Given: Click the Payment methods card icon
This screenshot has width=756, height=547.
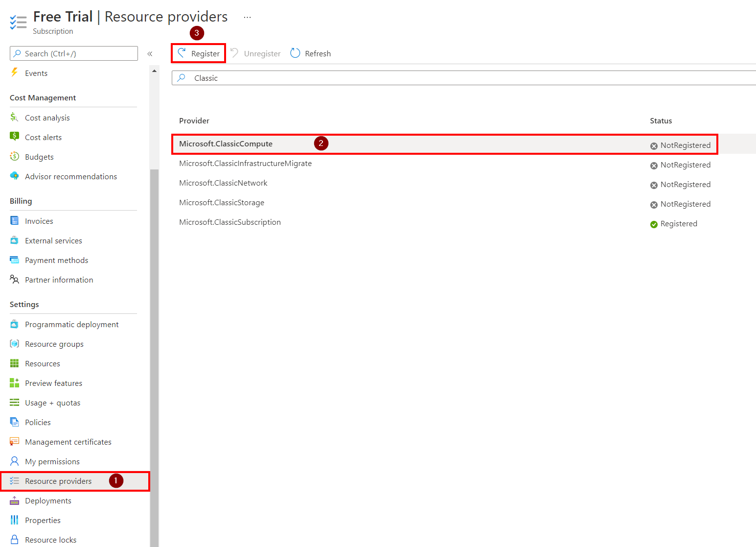Looking at the screenshot, I should tap(14, 260).
